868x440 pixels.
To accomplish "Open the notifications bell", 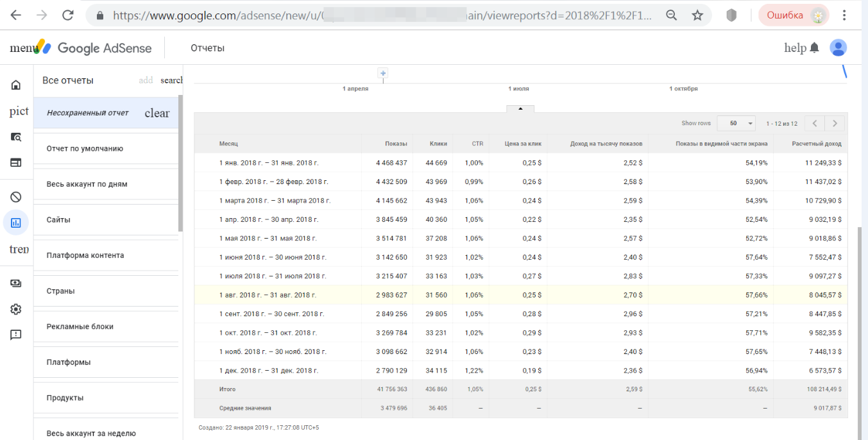I will tap(814, 48).
